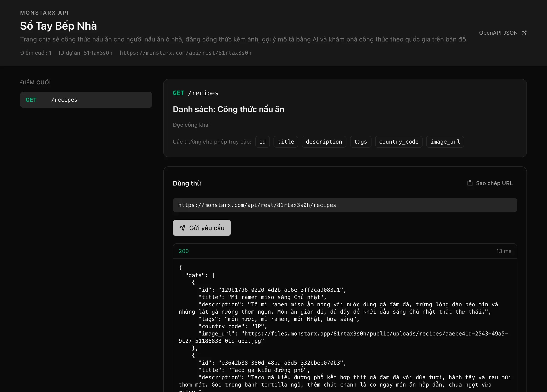Click the request URL field ending in /recipes
The width and height of the screenshot is (547, 392).
(x=345, y=205)
